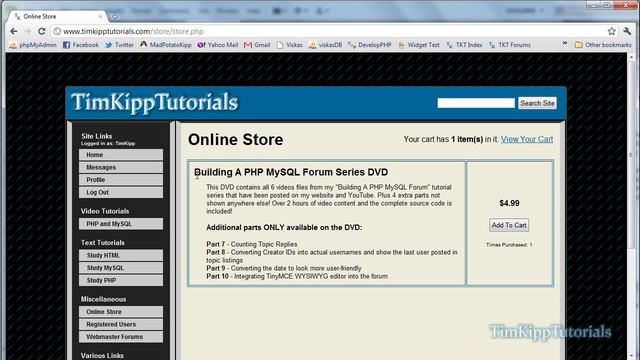Click the Forum Series DVD product title
This screenshot has width=640, height=360.
(291, 172)
